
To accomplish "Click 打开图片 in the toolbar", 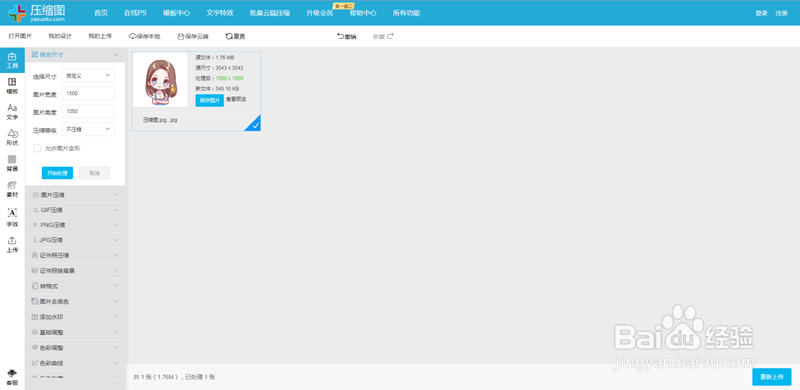I will click(x=20, y=36).
